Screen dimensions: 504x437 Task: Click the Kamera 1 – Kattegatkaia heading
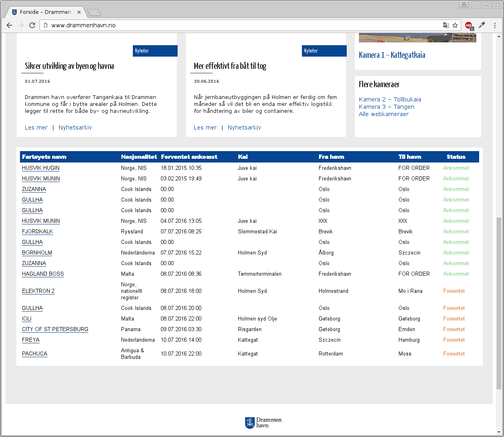pos(392,55)
